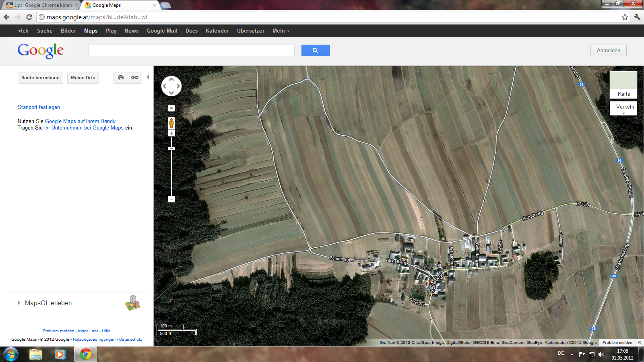
Task: Click the Google Maps search field
Action: (192, 50)
